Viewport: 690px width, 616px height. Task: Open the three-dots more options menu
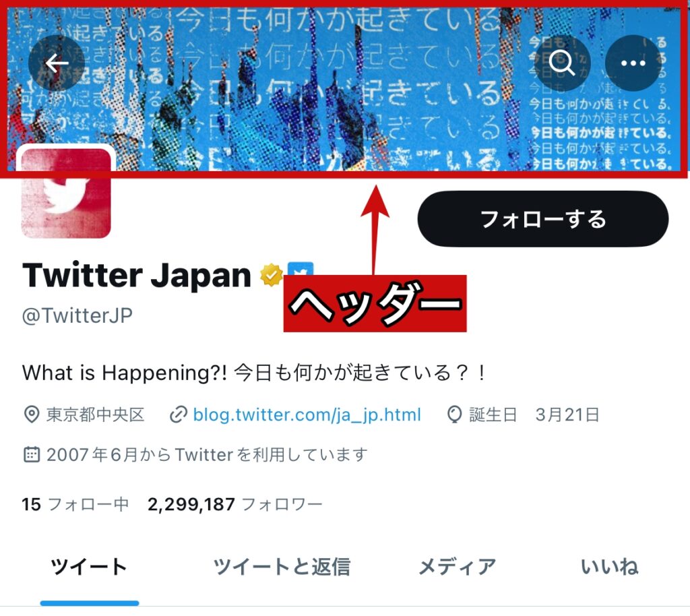tap(633, 63)
